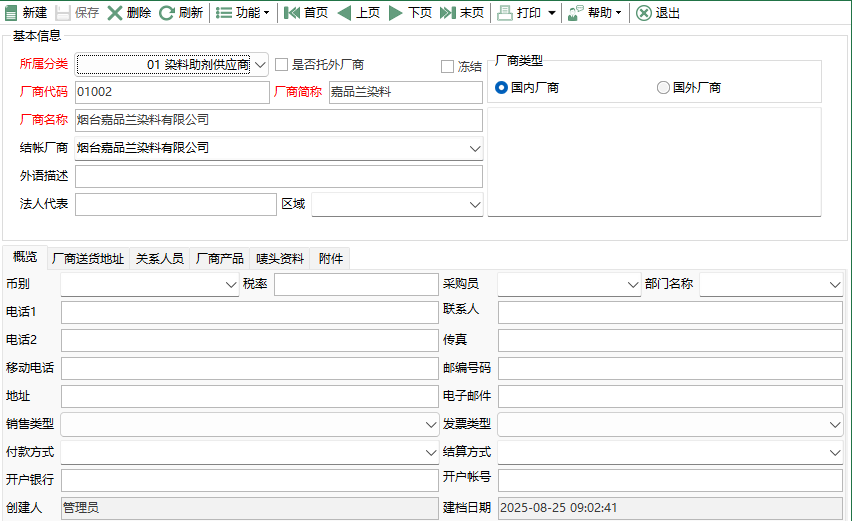Switch to the 厂商送货地址 tab
Image resolution: width=852 pixels, height=521 pixels.
pyautogui.click(x=88, y=258)
